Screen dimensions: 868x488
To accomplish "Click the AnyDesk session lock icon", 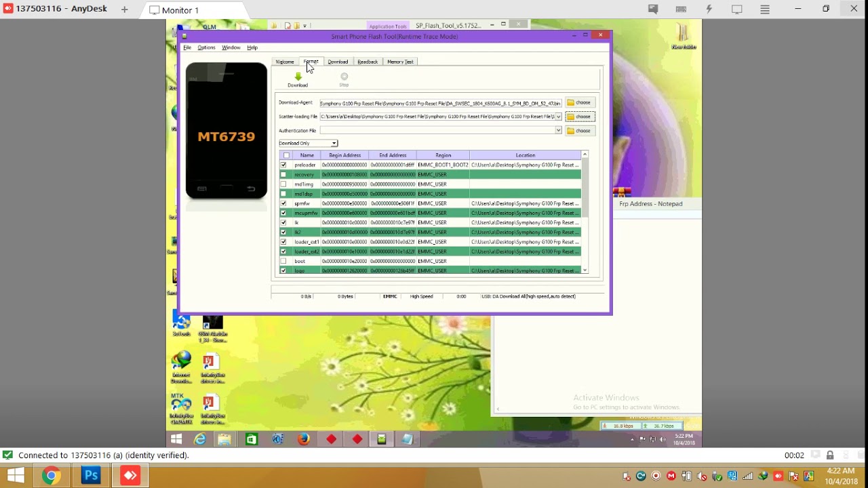I will click(x=830, y=455).
